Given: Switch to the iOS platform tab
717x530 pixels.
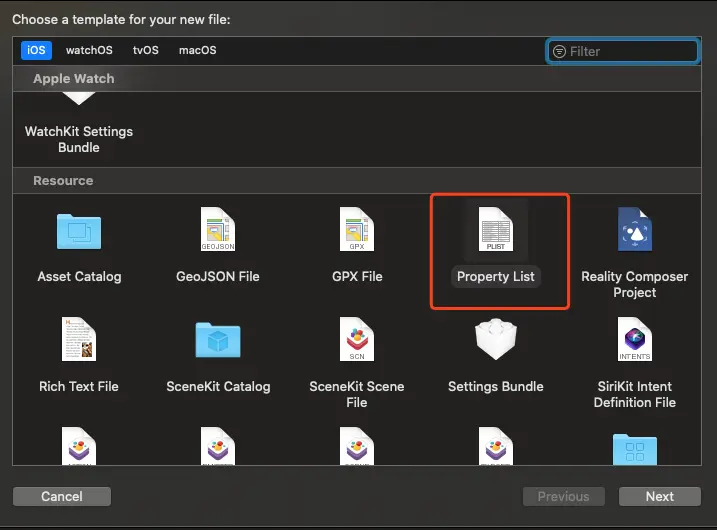Looking at the screenshot, I should 36,50.
